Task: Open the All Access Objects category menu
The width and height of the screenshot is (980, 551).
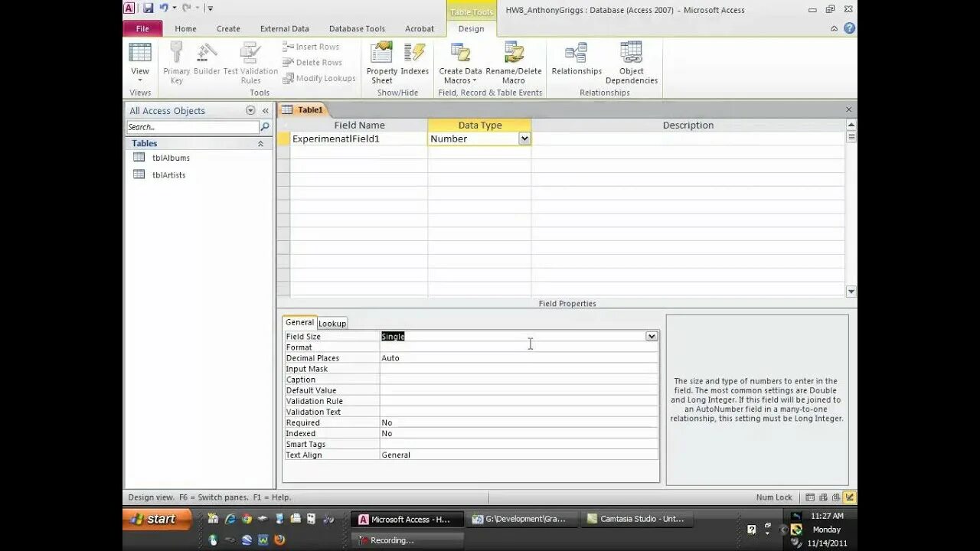Action: pos(250,111)
